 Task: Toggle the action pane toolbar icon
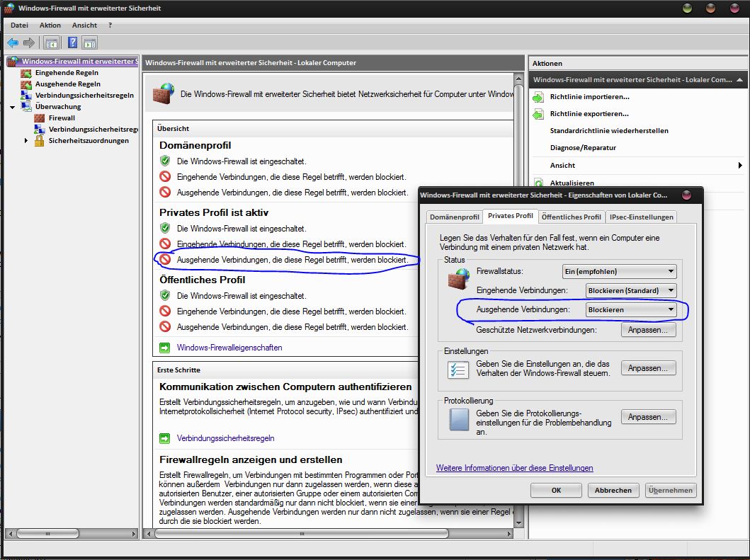[90, 43]
